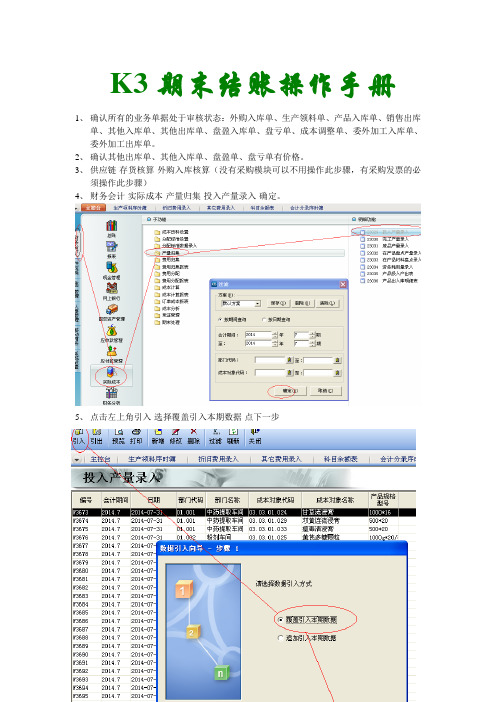Screen dimensions: 496x702
Task: Click 保存 button in filter dialog
Action: pyautogui.click(x=278, y=304)
